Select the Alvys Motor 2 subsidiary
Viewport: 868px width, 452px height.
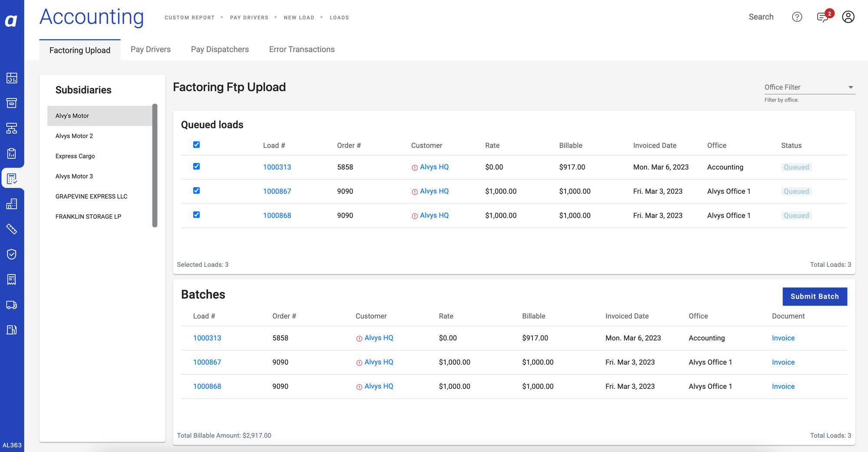point(100,136)
